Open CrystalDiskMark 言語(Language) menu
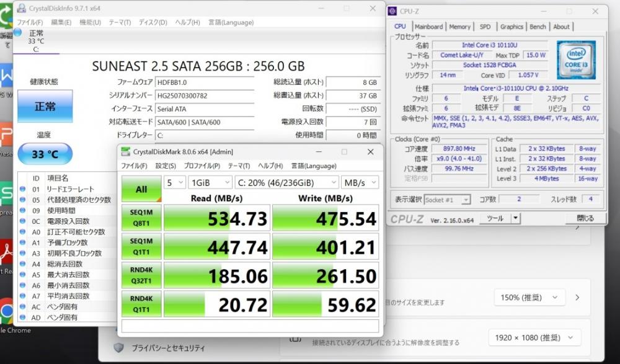The width and height of the screenshot is (620, 364). [x=314, y=166]
